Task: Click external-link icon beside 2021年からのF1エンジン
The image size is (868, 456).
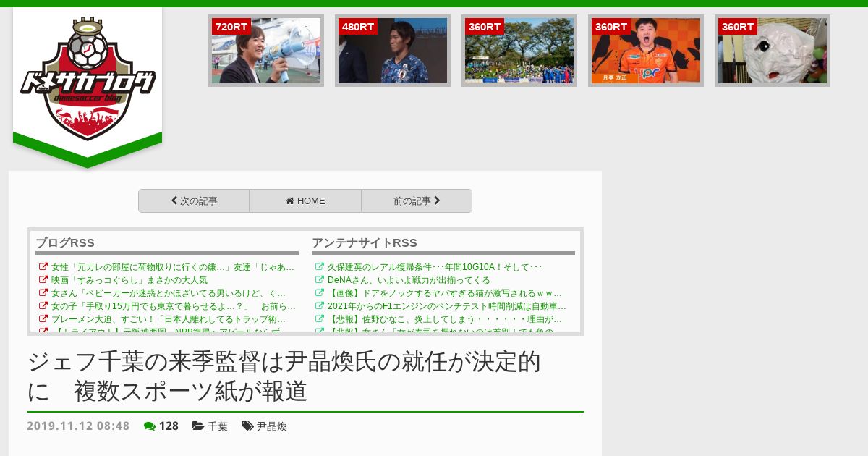Action: pos(320,305)
